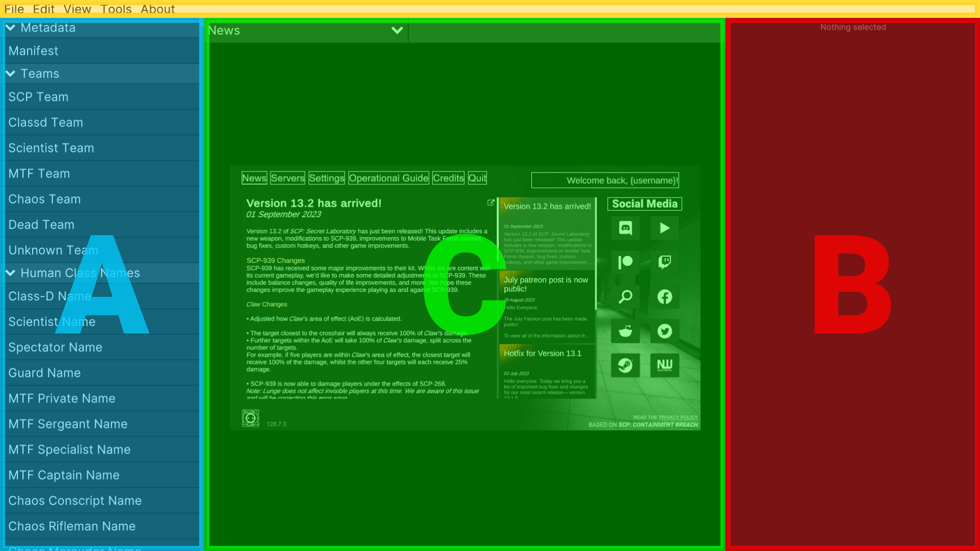This screenshot has height=551, width=980.
Task: Click the Steam platform icon
Action: tap(625, 364)
